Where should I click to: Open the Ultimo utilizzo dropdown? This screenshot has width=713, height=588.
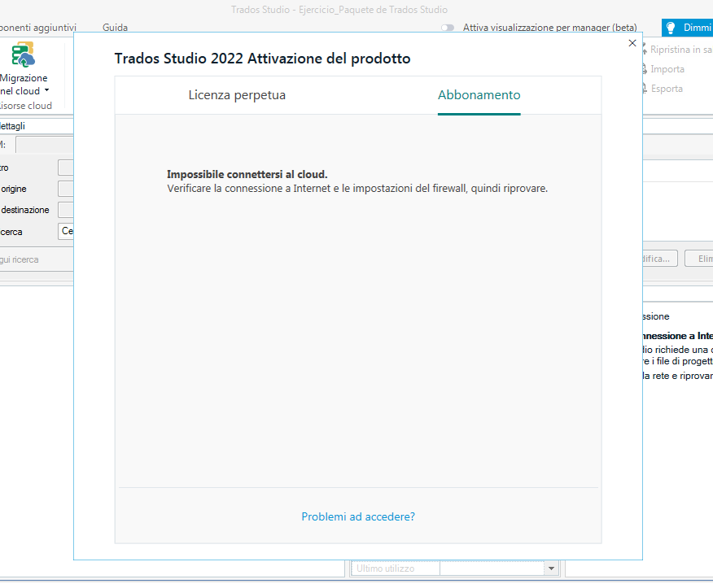[550, 568]
